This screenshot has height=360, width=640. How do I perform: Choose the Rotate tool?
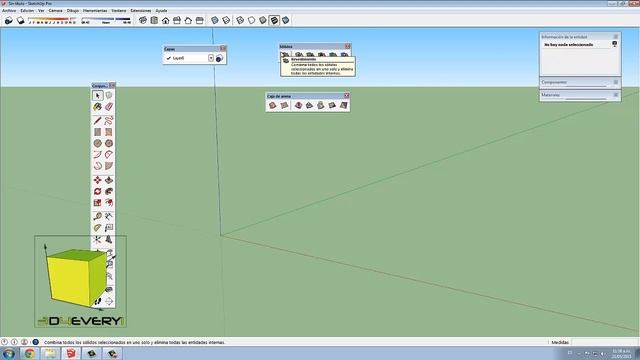97,191
